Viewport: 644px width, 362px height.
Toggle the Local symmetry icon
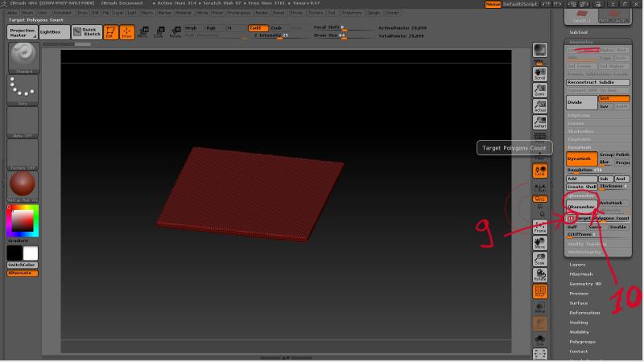tap(540, 171)
